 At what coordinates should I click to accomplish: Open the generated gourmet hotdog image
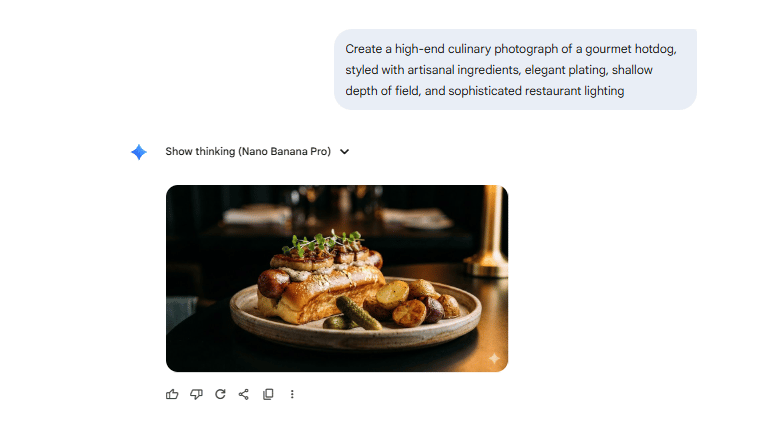coord(337,278)
